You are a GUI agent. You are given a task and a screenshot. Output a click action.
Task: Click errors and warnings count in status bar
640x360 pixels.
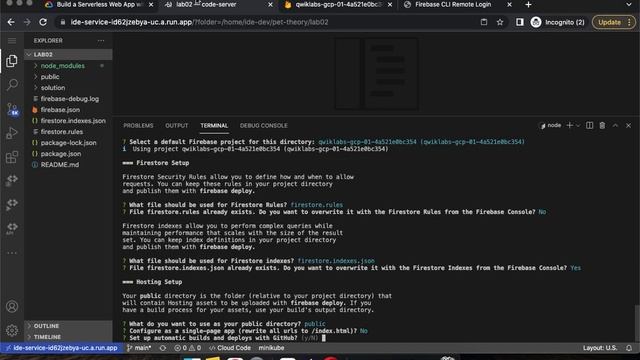(x=188, y=348)
